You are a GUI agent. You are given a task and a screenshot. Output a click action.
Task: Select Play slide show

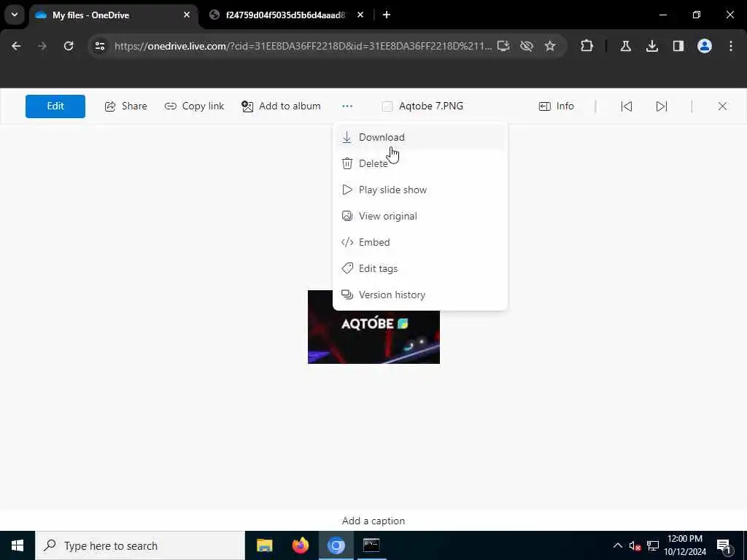pos(419,190)
